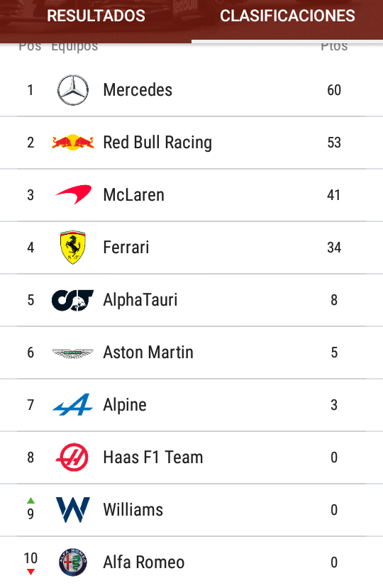Screen dimensions: 383x588
Task: Tap the Alpine A logo
Action: [73, 404]
